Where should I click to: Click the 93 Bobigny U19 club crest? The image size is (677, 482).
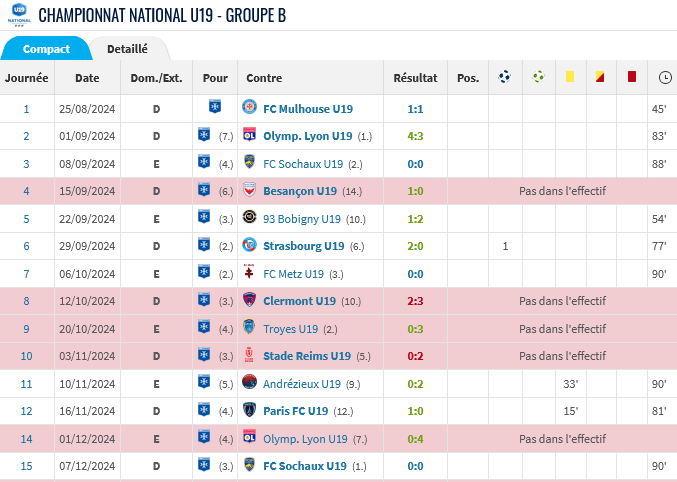coord(249,217)
